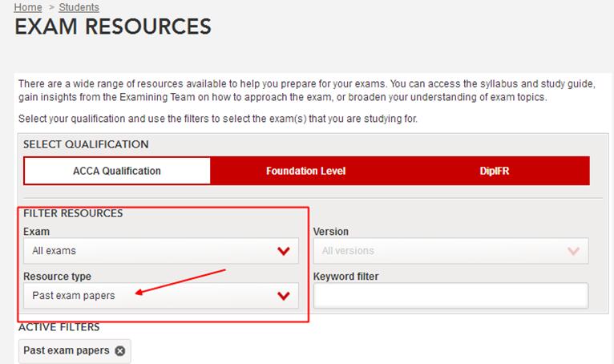The height and width of the screenshot is (364, 614).
Task: Open the Exam dropdown showing All exams
Action: pos(160,251)
